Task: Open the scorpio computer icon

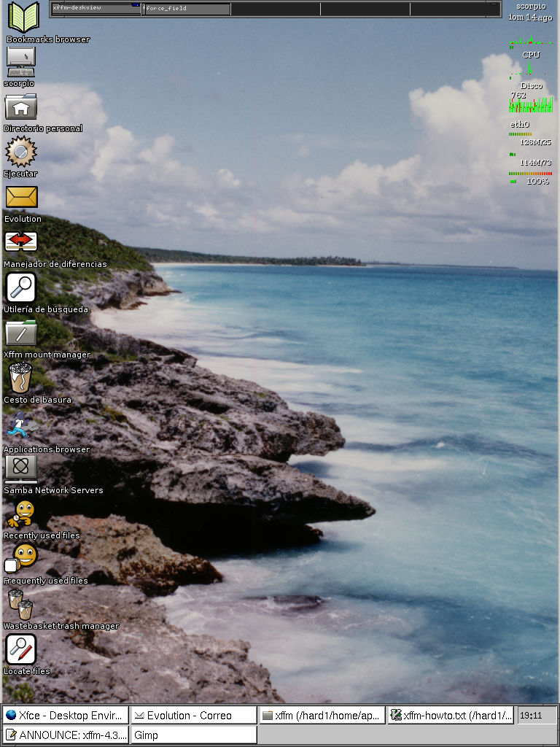Action: click(20, 62)
